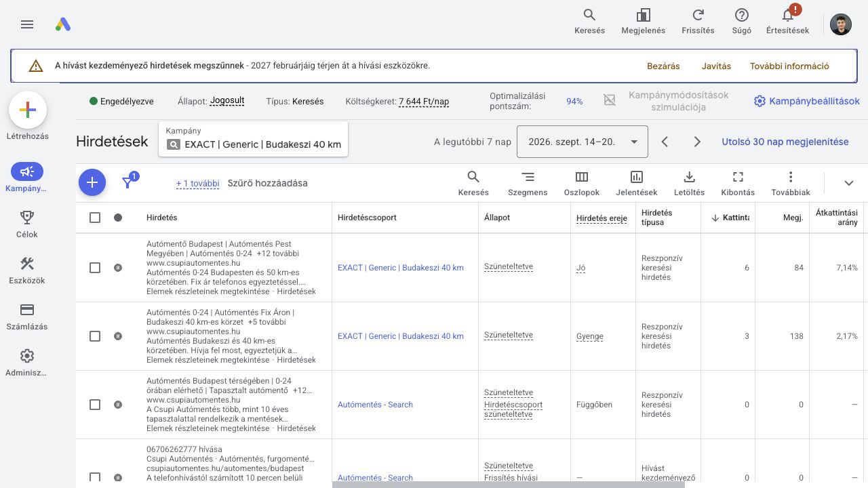Open Eszközök in the sidebar
The height and width of the screenshot is (488, 868).
click(27, 270)
